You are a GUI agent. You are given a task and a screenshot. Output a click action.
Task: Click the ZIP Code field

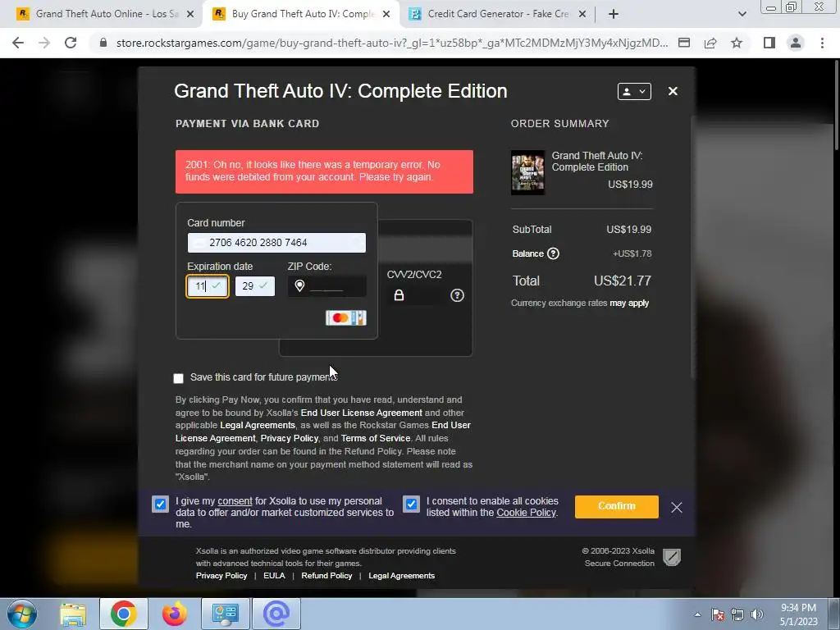tap(327, 286)
